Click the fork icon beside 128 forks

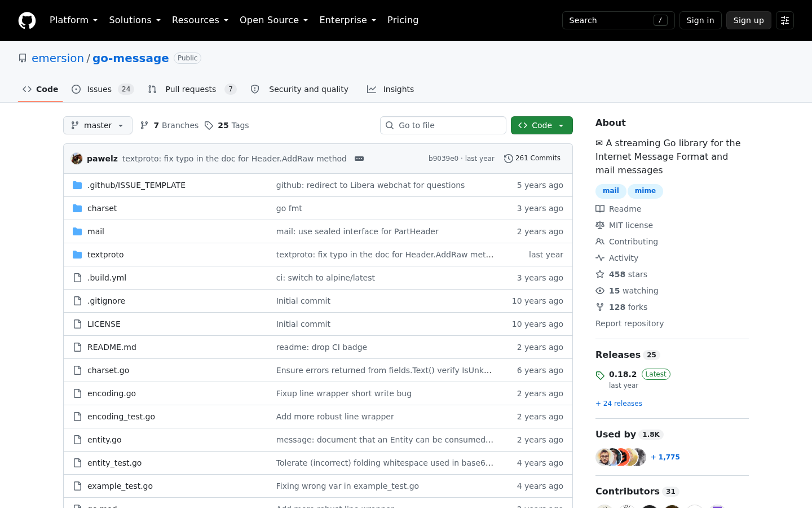(x=600, y=307)
